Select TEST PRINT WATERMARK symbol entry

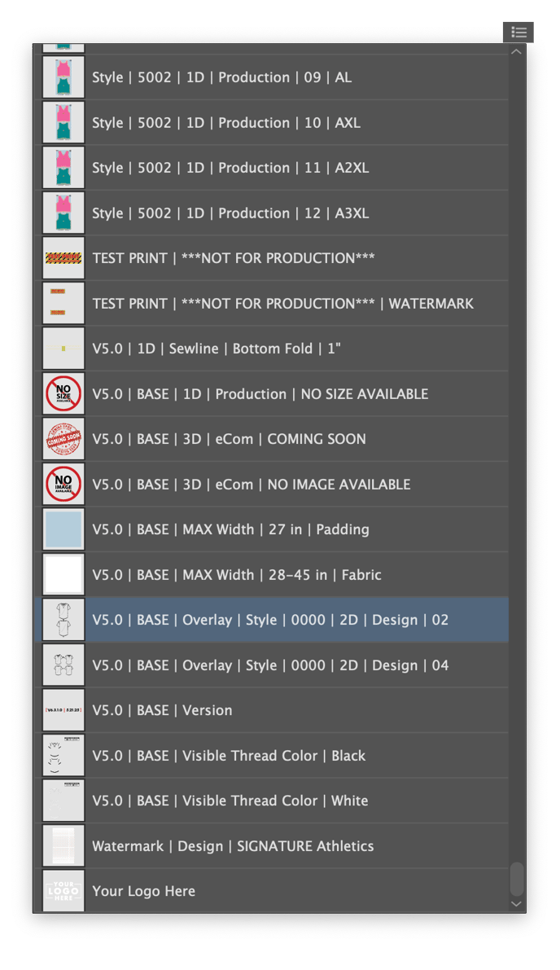click(282, 304)
